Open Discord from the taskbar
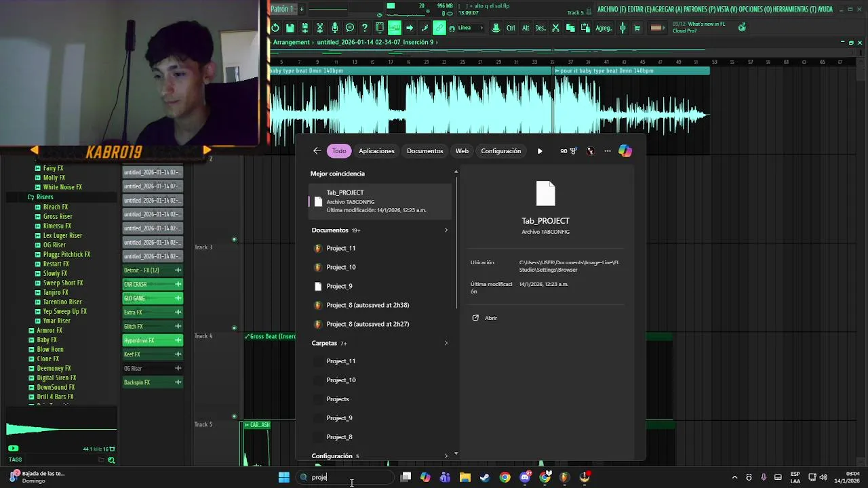 pyautogui.click(x=525, y=477)
